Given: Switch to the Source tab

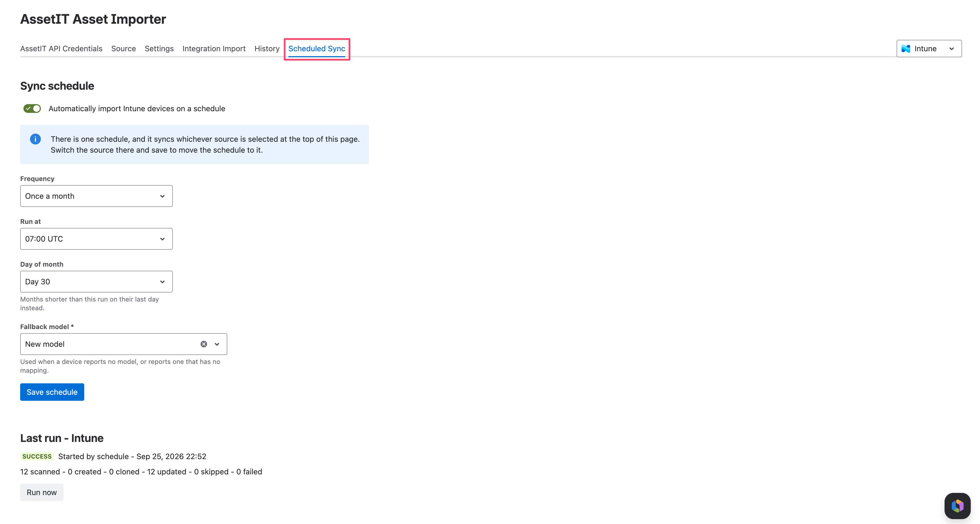Looking at the screenshot, I should (124, 49).
